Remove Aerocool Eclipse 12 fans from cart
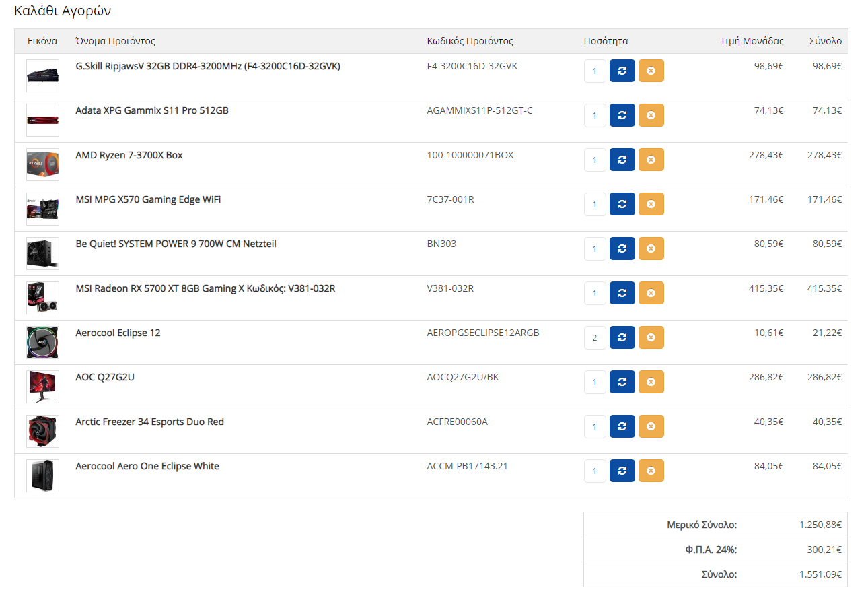Screen dimensions: 868x598 pos(651,337)
